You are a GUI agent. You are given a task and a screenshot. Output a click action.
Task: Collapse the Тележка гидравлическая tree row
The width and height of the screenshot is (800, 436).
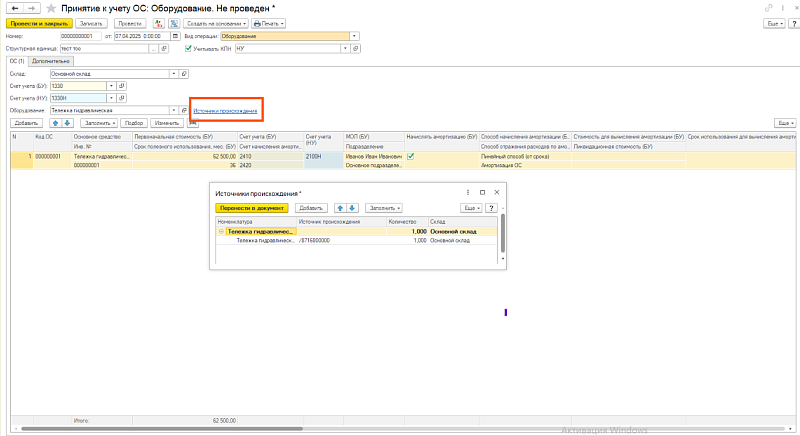(221, 231)
